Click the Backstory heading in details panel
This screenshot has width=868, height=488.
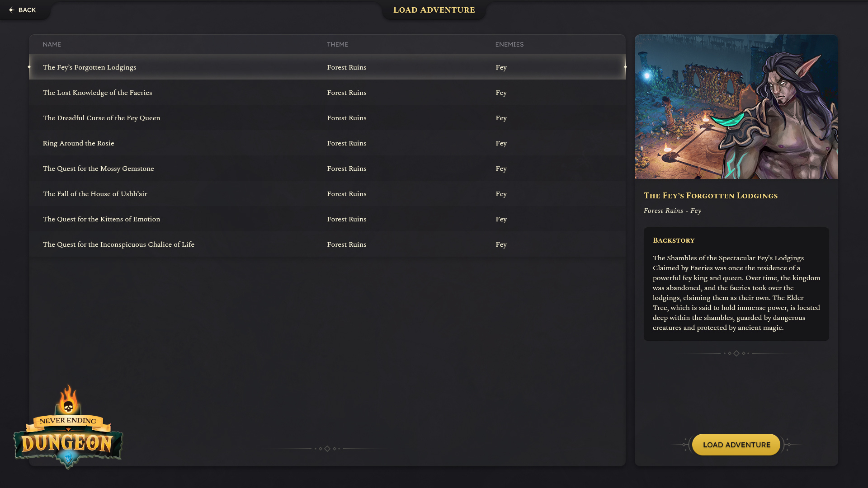[x=674, y=240]
